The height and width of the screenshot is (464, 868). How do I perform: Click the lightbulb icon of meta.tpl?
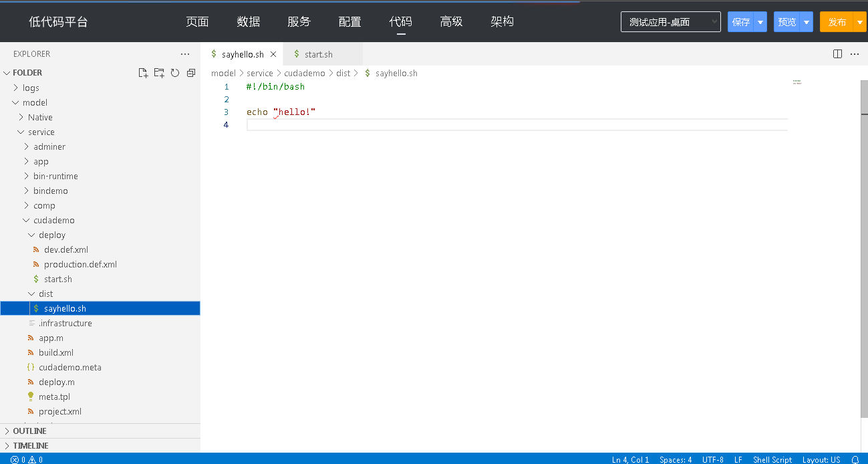click(31, 396)
